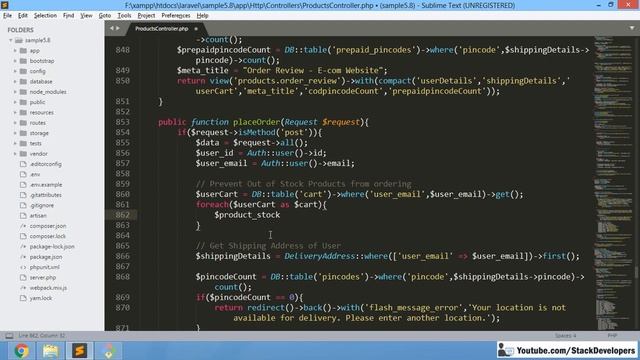This screenshot has width=640, height=360.
Task: Open the .gitignore file
Action: coord(41,205)
